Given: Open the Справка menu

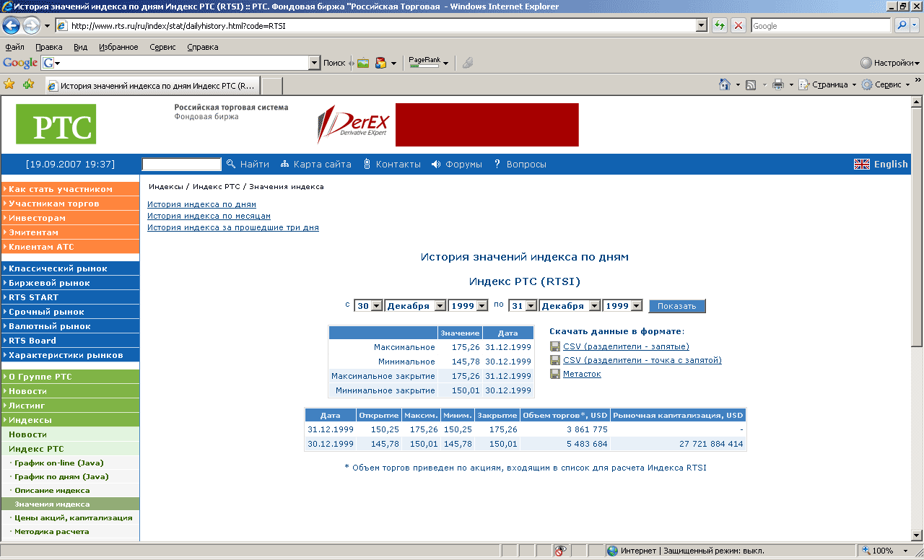Looking at the screenshot, I should tap(202, 47).
